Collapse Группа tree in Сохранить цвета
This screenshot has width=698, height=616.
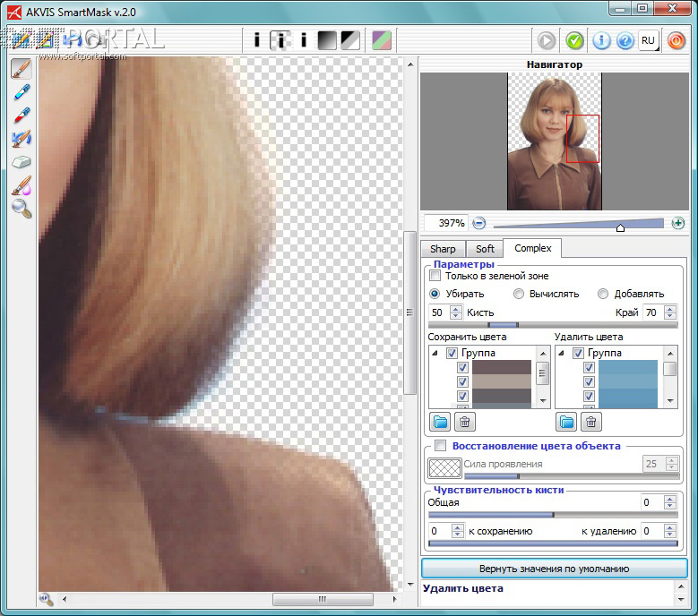coord(435,353)
